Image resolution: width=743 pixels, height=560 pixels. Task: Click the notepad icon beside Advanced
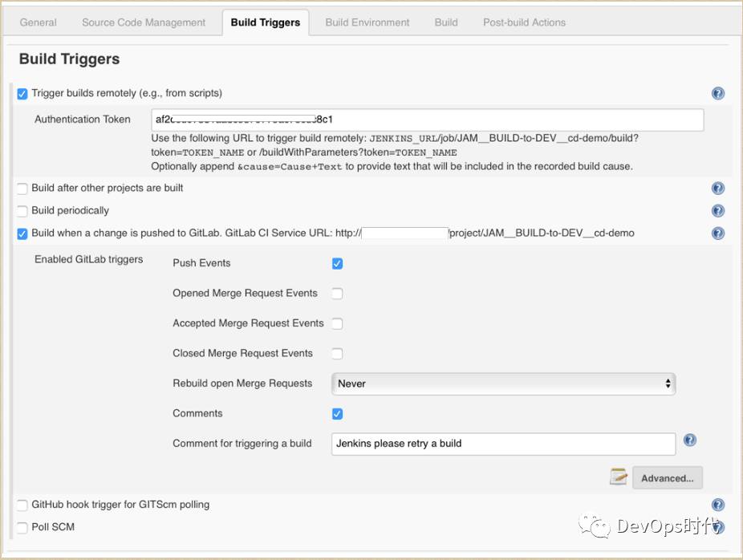618,477
